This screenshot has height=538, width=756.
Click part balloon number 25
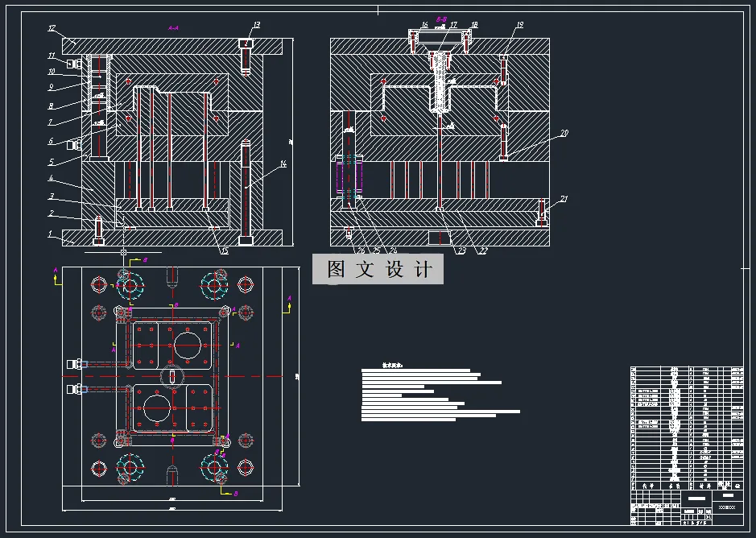[377, 250]
